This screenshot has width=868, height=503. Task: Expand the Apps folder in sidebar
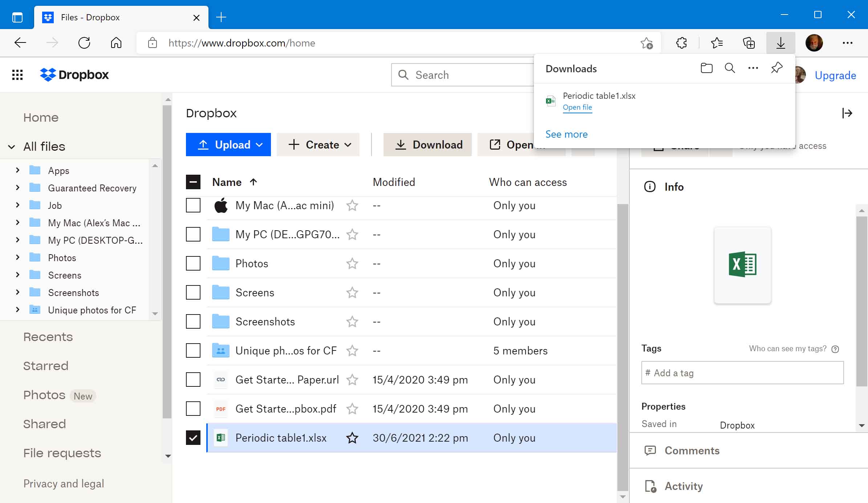(x=17, y=170)
